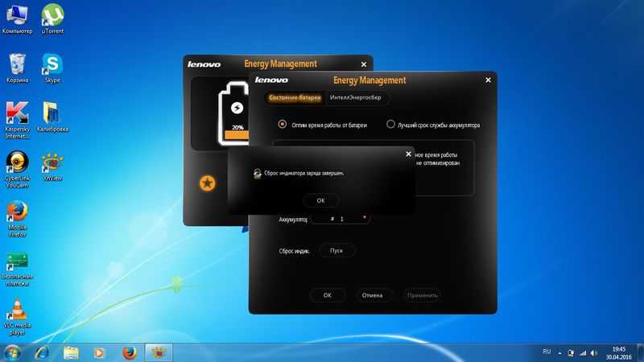Open the Windows Start menu
The width and height of the screenshot is (644, 362).
click(12, 352)
